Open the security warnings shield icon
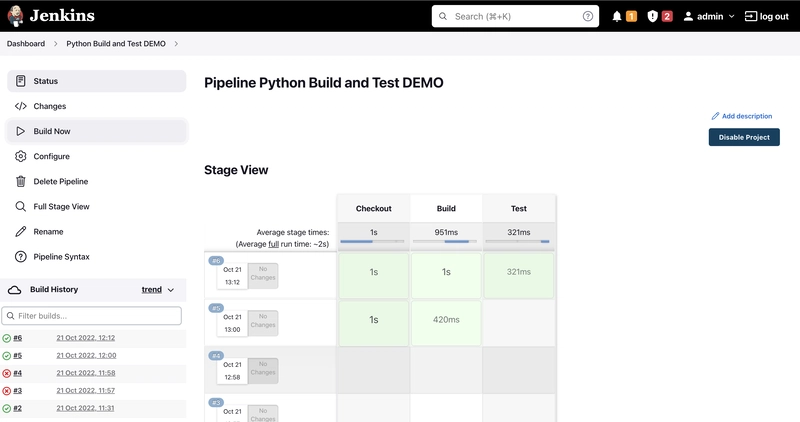Viewport: 800px width, 422px height. click(652, 17)
